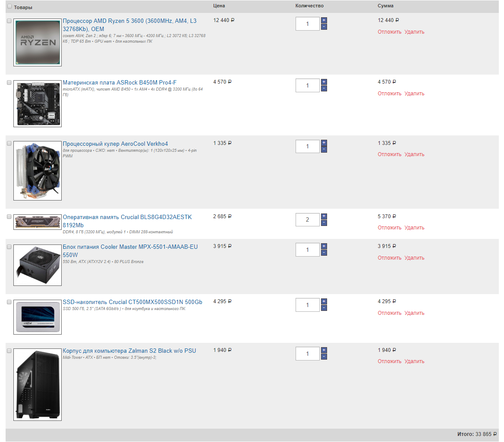Increase quantity of Crucial BLS8G4D32AESTK memory
The width and height of the screenshot is (504, 442).
coord(324,216)
